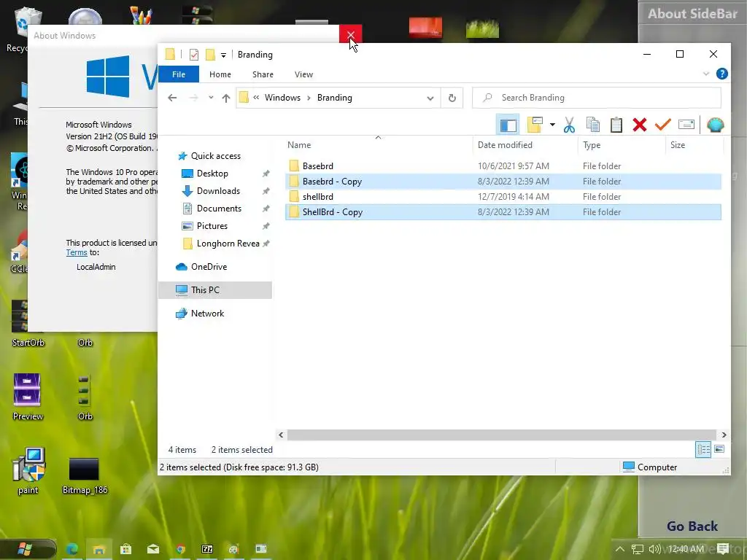Click the Windows breadcrumb in the address bar
Screen dimensions: 747x560
point(282,98)
